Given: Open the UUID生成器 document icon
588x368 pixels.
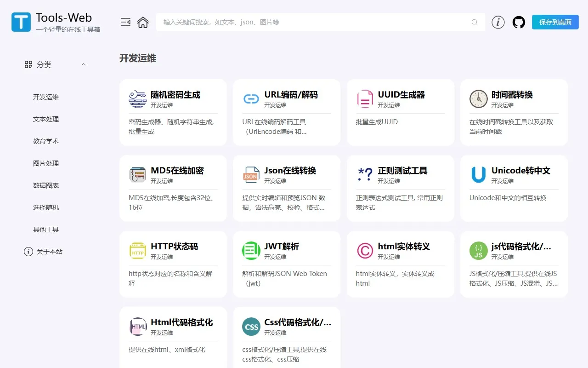Looking at the screenshot, I should click(364, 98).
